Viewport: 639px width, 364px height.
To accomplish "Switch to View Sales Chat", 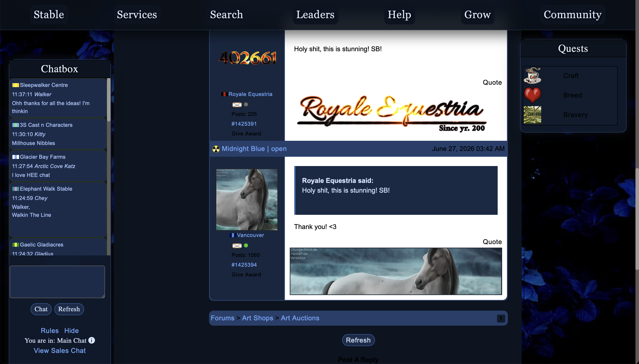I will 59,350.
